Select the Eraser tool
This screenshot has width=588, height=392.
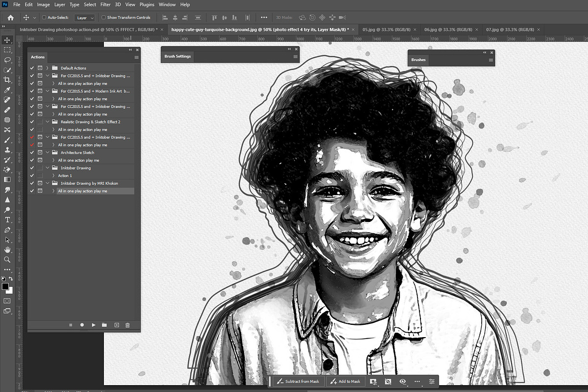click(7, 170)
